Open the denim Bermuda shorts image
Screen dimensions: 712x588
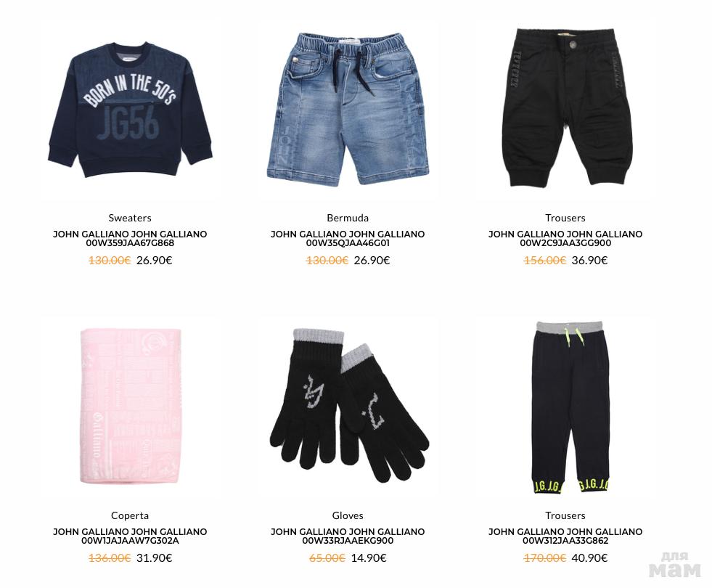(348, 108)
